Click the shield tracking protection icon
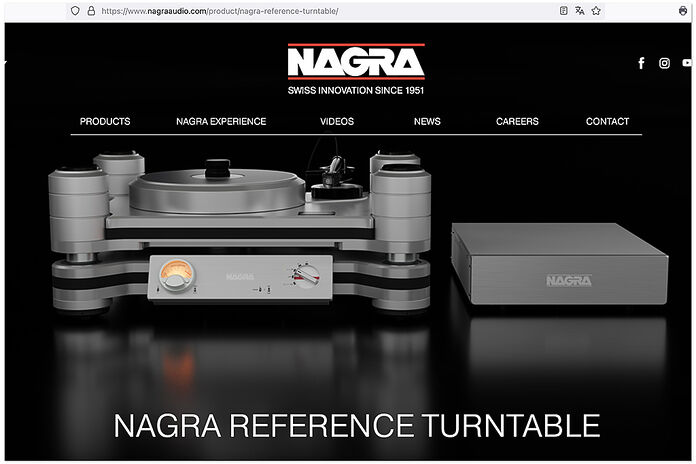Image resolution: width=696 pixels, height=464 pixels. pyautogui.click(x=75, y=11)
